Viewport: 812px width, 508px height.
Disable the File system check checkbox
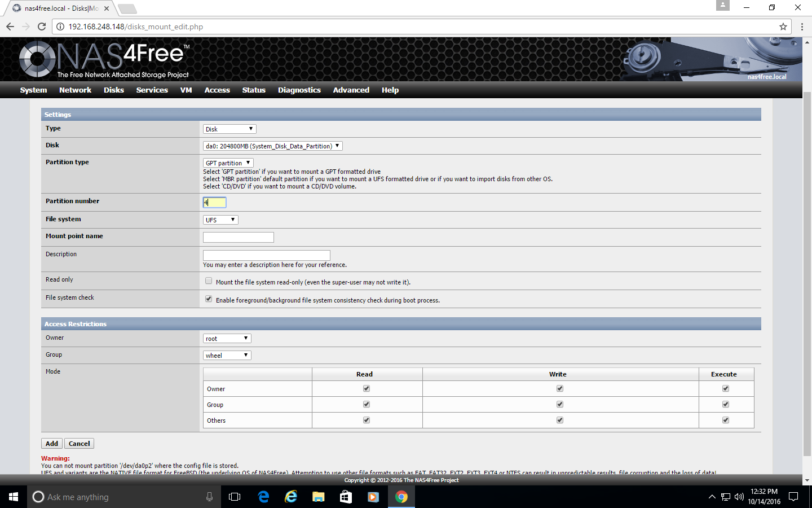click(x=209, y=299)
